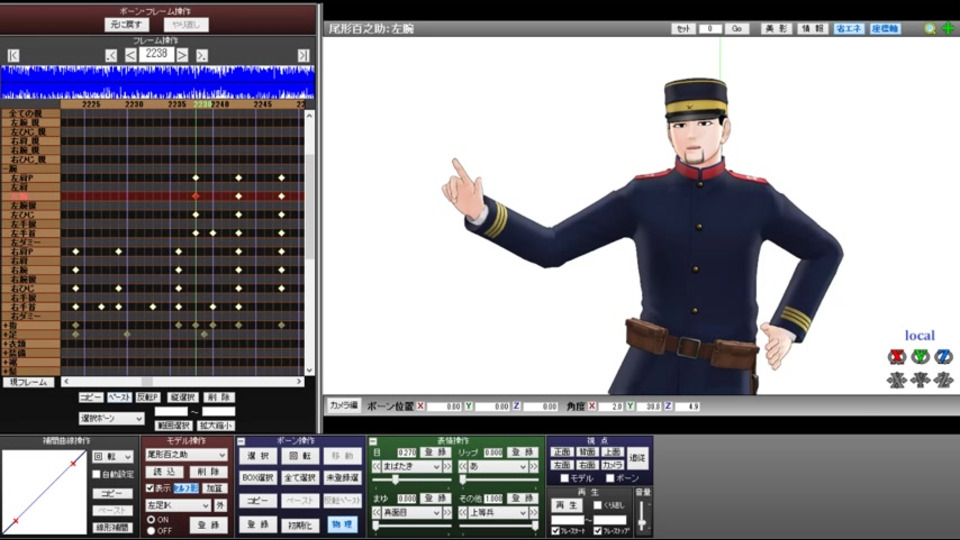Click the interpolation curve graph
The width and height of the screenshot is (960, 540).
coord(44,492)
